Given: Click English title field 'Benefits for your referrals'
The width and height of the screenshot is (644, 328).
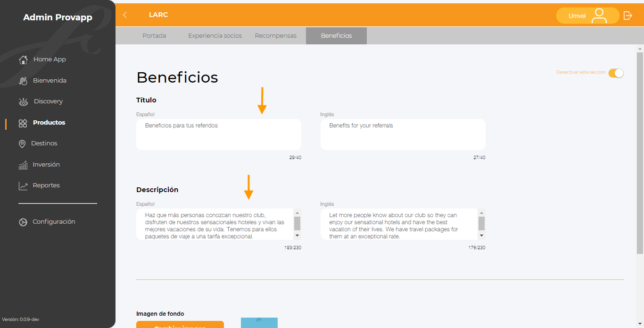Looking at the screenshot, I should pyautogui.click(x=403, y=135).
